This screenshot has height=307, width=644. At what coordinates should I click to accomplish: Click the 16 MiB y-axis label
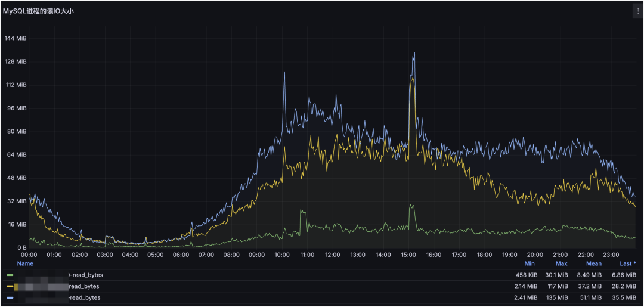click(x=17, y=225)
